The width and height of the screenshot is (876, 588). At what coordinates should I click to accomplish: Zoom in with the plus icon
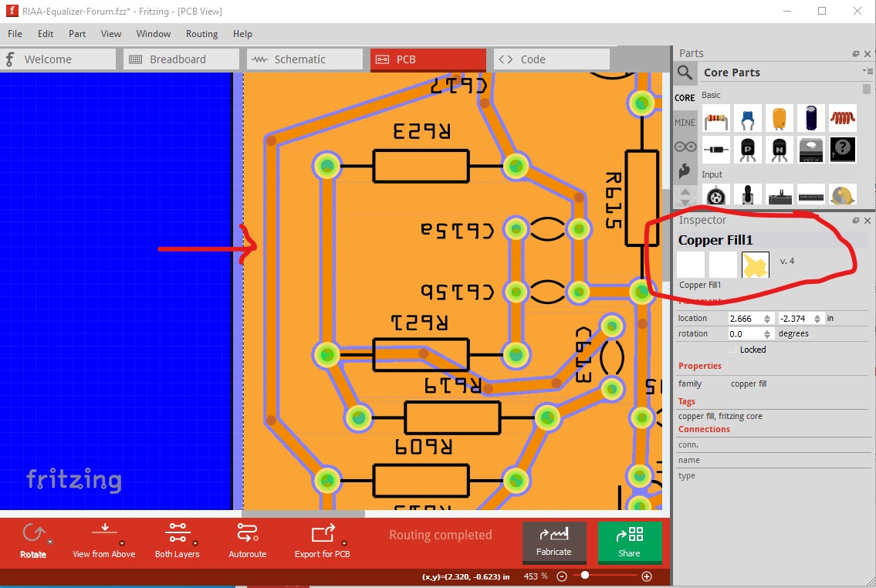(x=646, y=576)
